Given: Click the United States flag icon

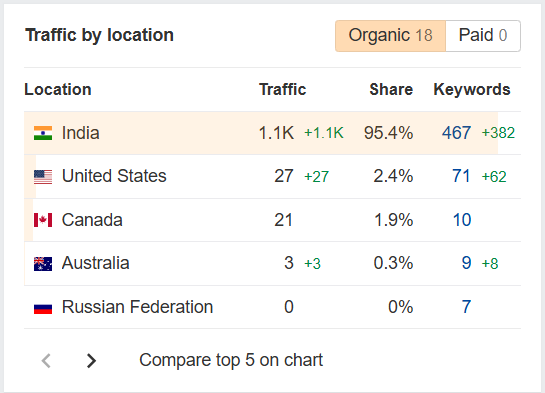Looking at the screenshot, I should [43, 177].
